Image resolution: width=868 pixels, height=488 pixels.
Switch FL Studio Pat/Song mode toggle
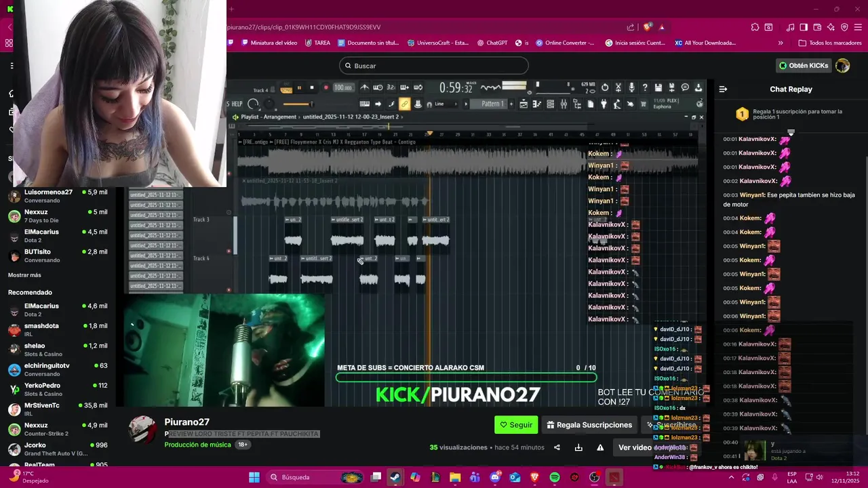point(285,87)
